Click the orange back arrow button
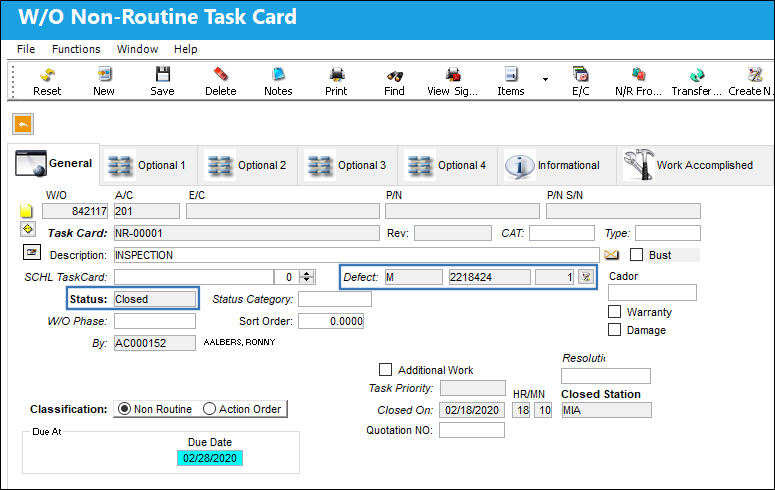Screen dimensions: 775x490 coord(23,124)
